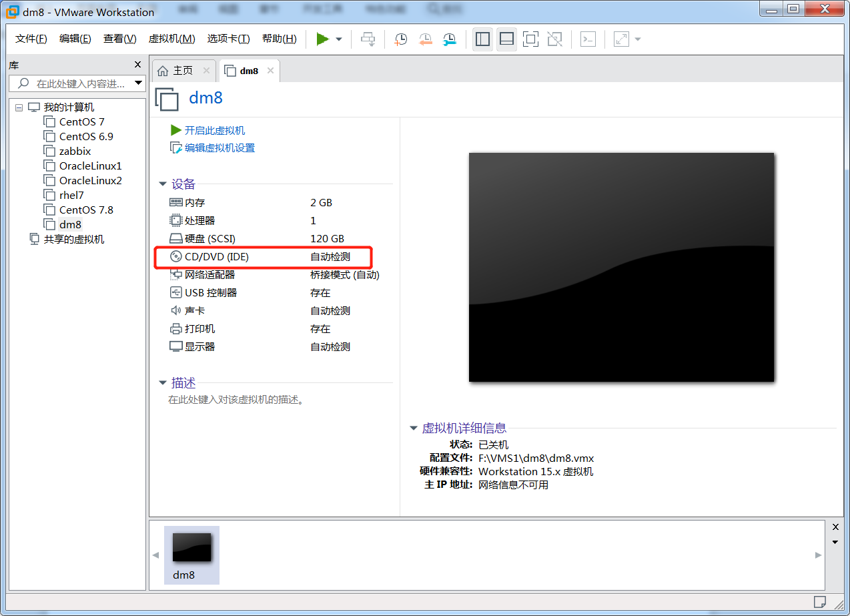Image resolution: width=850 pixels, height=616 pixels.
Task: Click the 120 GB disk value
Action: [x=327, y=238]
